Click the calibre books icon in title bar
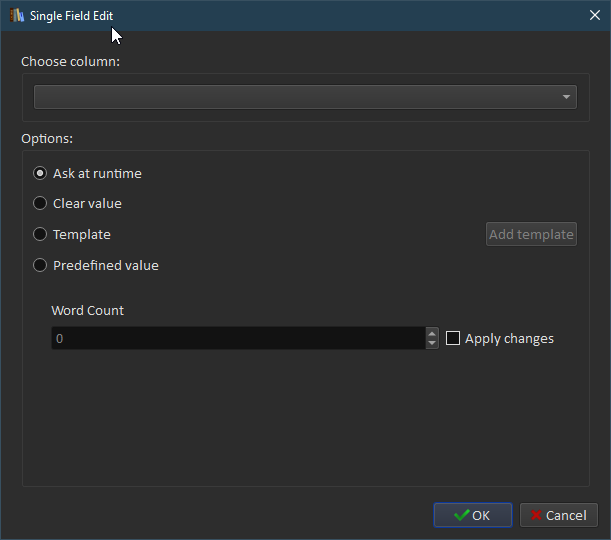This screenshot has height=540, width=611. click(x=17, y=15)
